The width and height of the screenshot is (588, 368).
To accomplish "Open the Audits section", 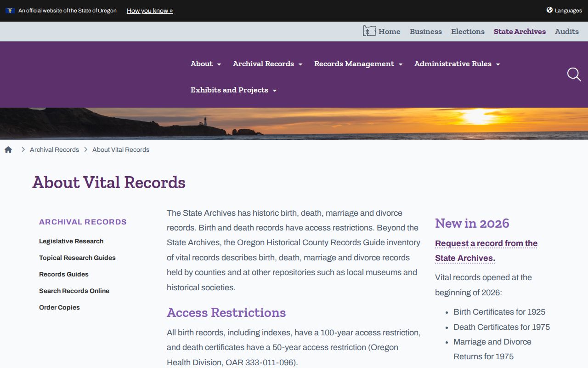I will point(567,31).
